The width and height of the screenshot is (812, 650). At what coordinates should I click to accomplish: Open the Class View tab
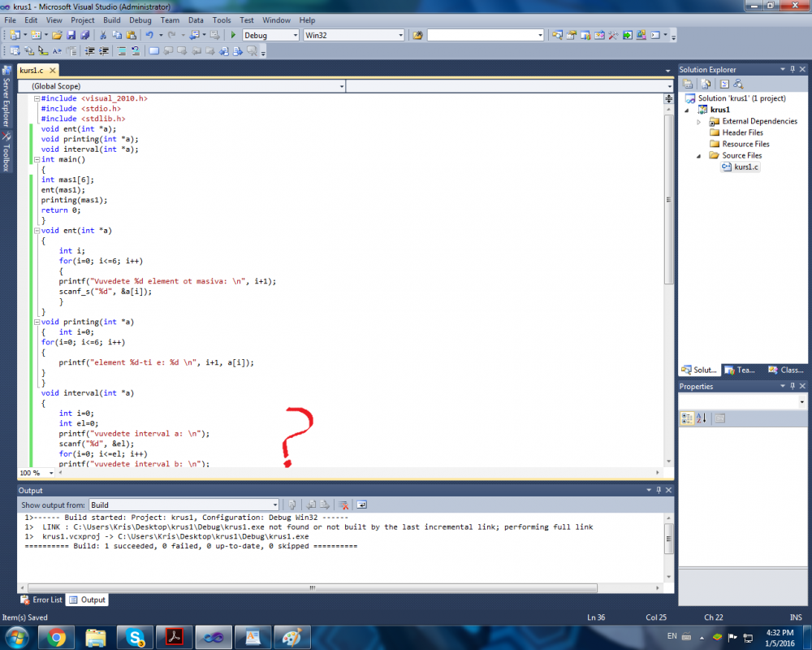(786, 370)
